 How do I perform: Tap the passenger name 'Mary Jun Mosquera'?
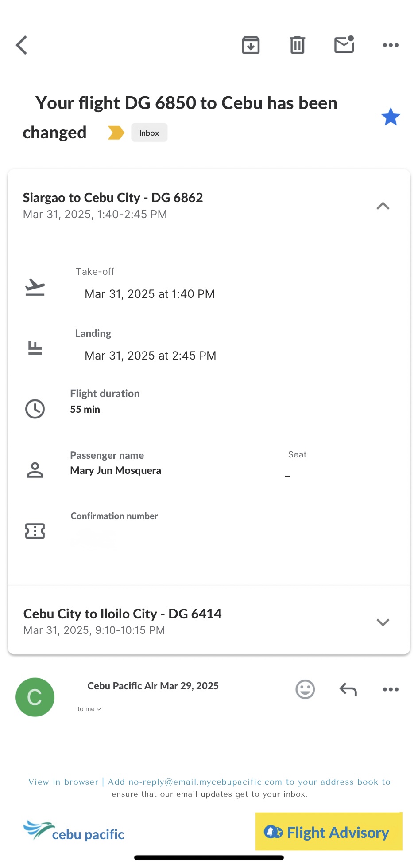click(116, 470)
